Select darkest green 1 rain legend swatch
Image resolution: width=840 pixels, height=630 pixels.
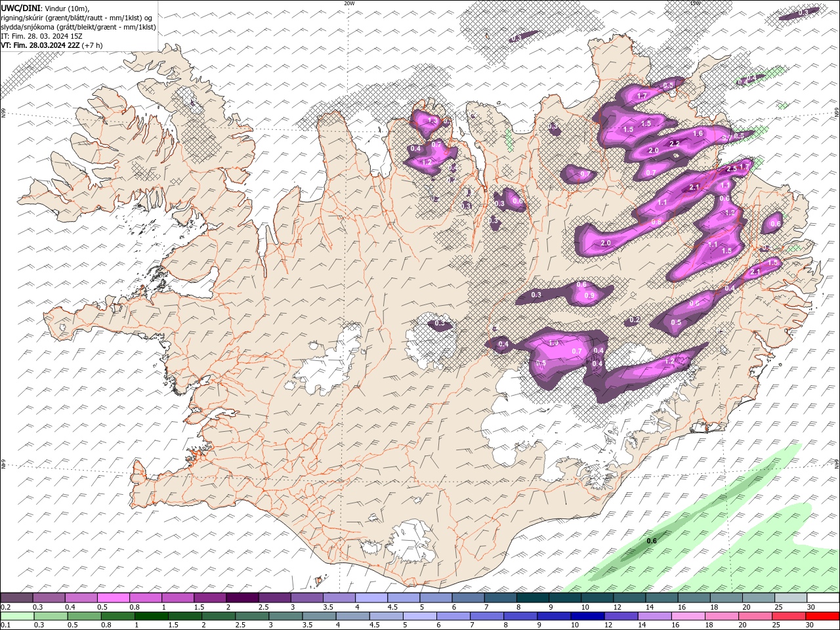coord(151,616)
